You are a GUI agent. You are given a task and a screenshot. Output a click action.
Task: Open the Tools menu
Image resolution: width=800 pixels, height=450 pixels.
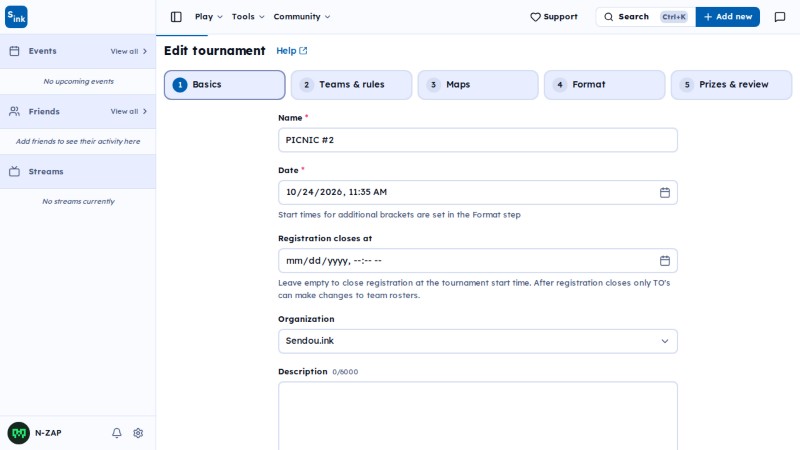(248, 17)
